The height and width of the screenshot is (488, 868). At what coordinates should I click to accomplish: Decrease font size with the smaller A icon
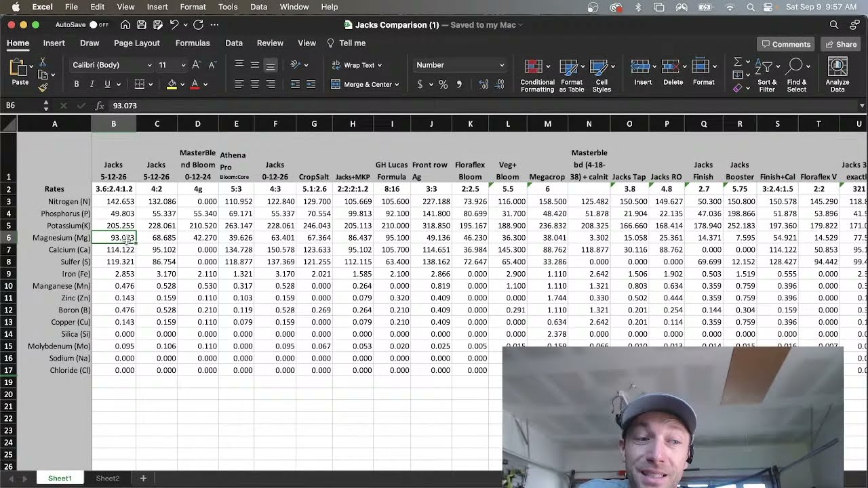point(212,65)
